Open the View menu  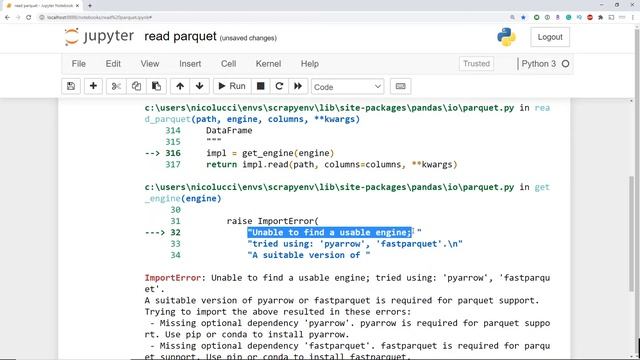coord(150,64)
